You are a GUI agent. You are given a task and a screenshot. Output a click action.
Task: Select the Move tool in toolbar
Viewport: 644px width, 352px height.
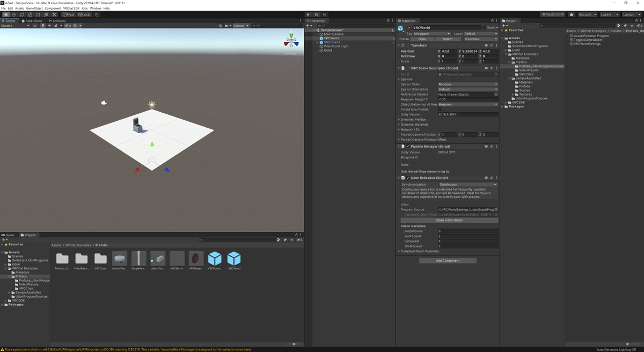pos(14,14)
